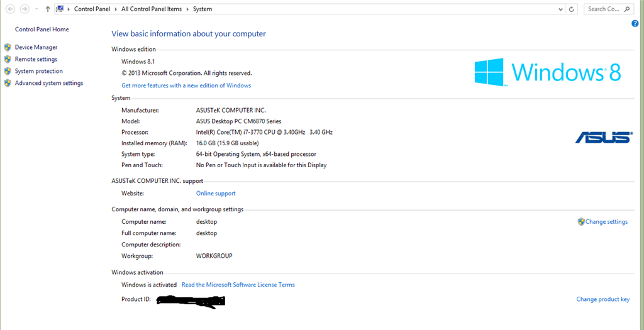Open Remote settings
The height and width of the screenshot is (330, 644).
coord(36,59)
